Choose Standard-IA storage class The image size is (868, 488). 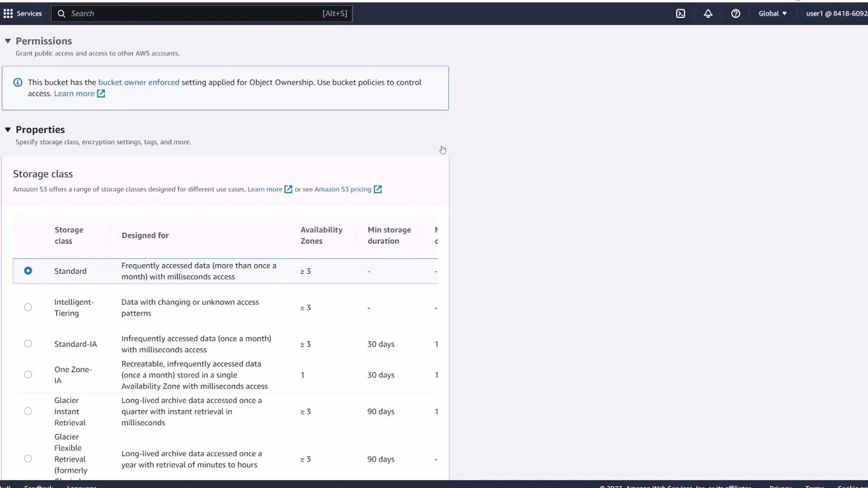click(28, 343)
